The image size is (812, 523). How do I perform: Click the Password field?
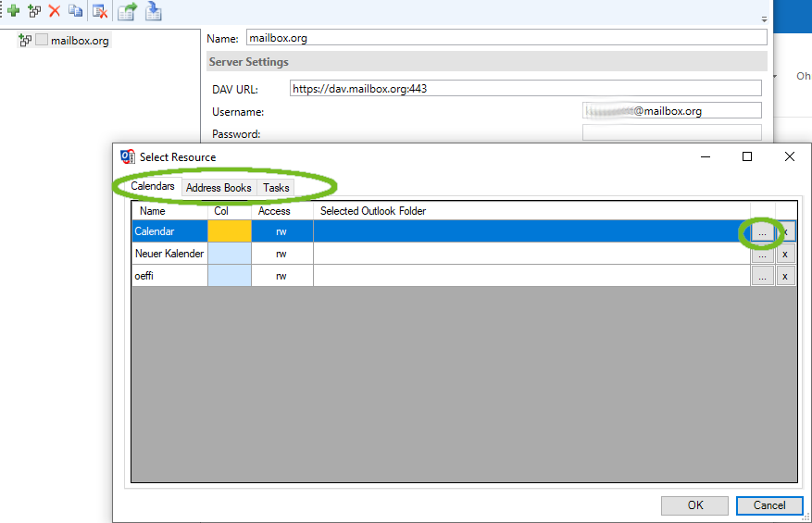click(671, 132)
